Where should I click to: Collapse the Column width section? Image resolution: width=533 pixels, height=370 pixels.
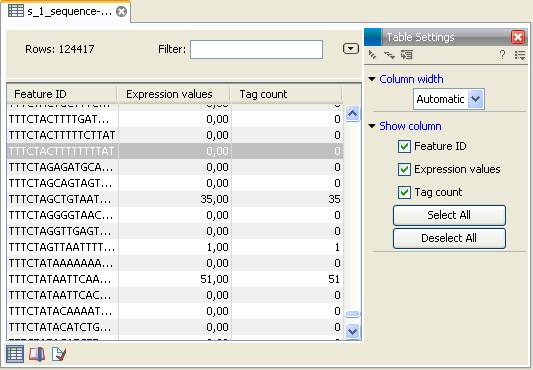[372, 79]
